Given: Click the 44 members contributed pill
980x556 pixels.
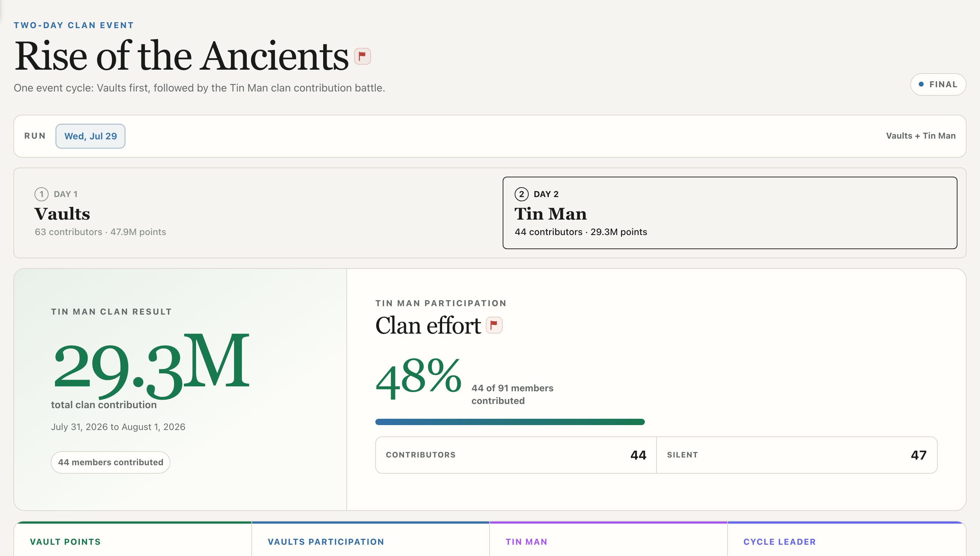Looking at the screenshot, I should 111,462.
